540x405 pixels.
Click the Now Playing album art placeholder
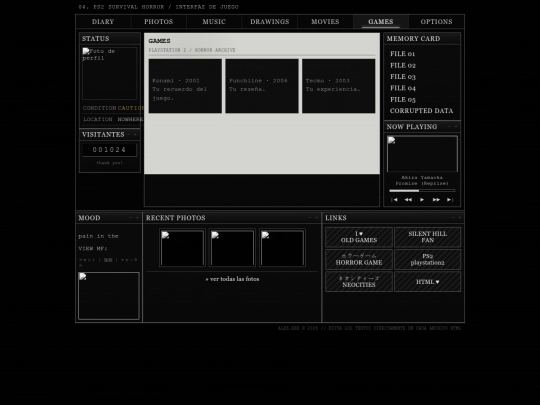point(422,154)
